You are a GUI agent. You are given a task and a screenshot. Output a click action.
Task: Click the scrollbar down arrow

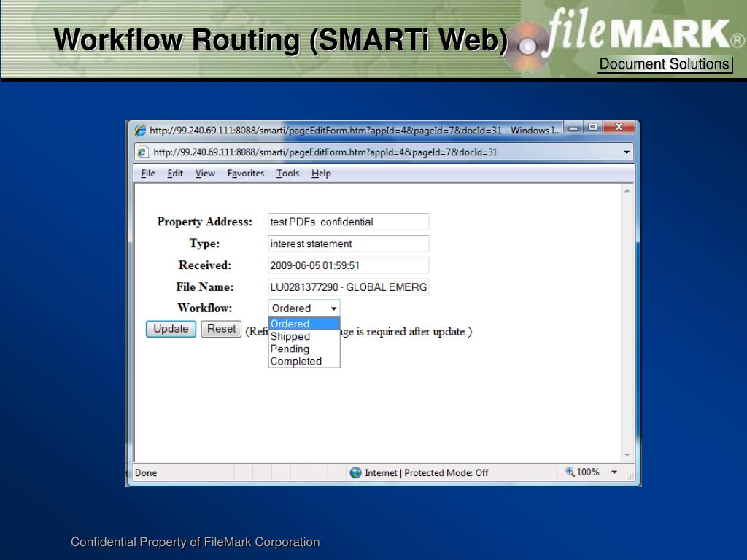pyautogui.click(x=627, y=455)
